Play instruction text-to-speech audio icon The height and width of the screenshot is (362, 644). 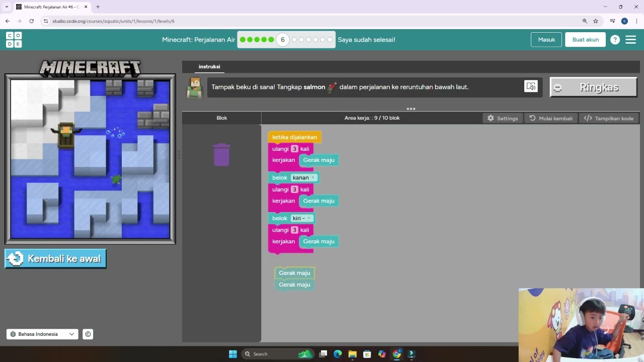531,86
